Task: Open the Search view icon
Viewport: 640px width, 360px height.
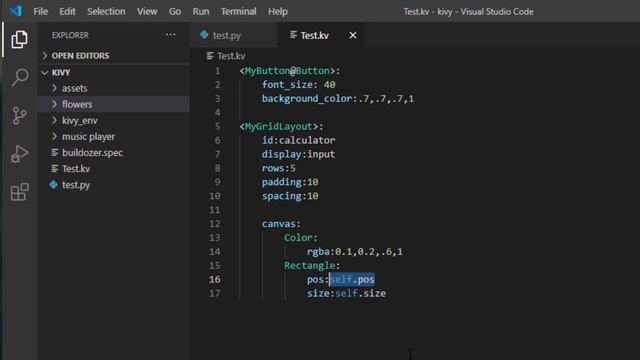Action: click(x=19, y=77)
